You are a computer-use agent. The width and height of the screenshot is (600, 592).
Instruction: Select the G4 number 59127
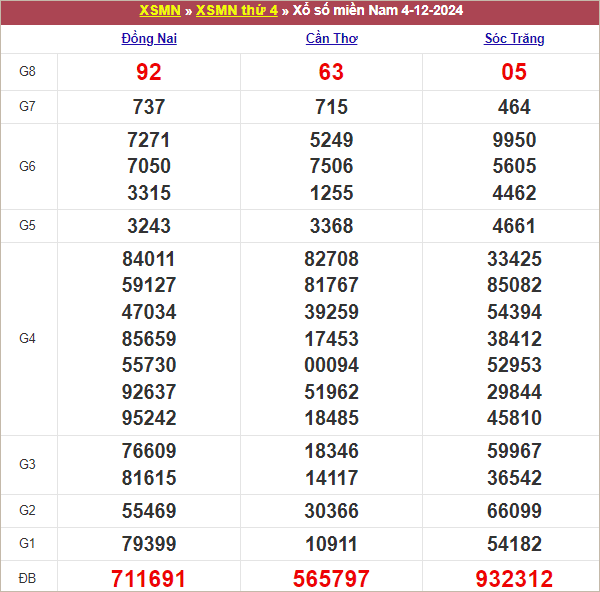click(x=149, y=285)
